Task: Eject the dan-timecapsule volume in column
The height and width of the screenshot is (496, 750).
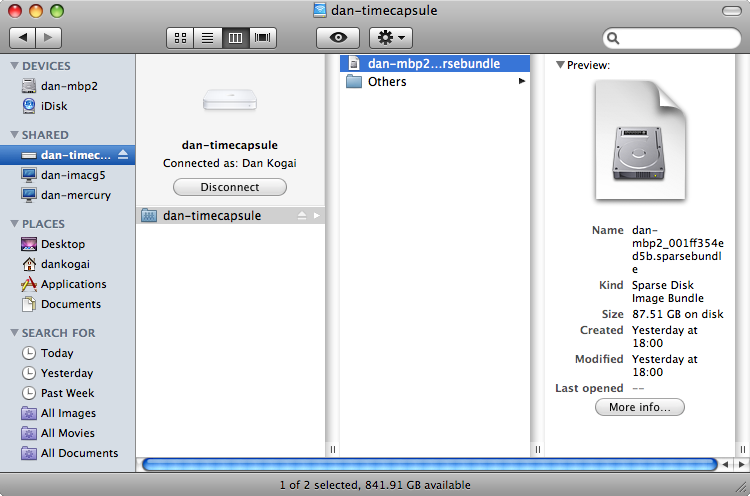Action: [x=301, y=216]
